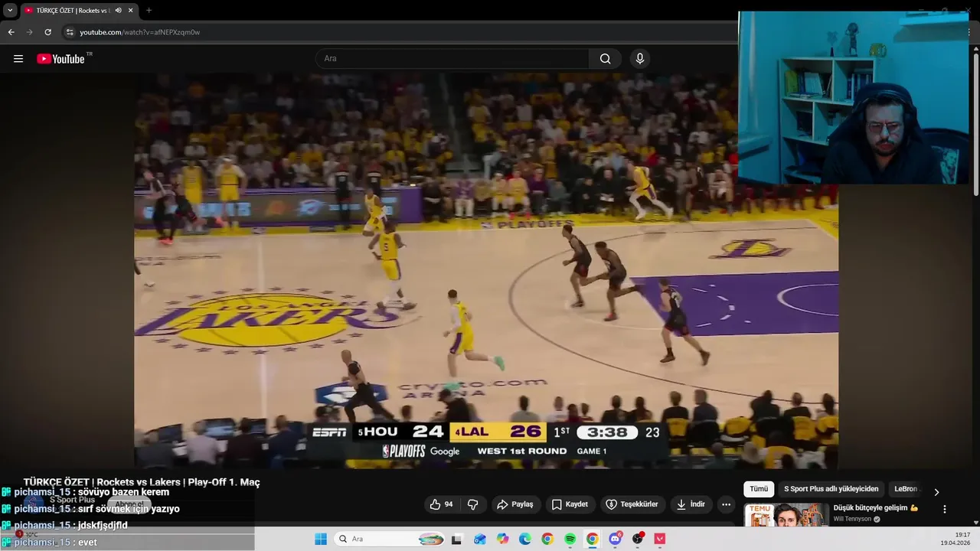The image size is (980, 551).
Task: Open the YouTube hamburger guide menu
Action: pyautogui.click(x=18, y=59)
